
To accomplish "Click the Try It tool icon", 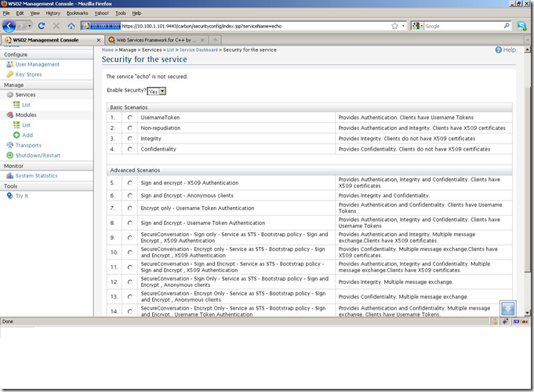I will (10, 195).
